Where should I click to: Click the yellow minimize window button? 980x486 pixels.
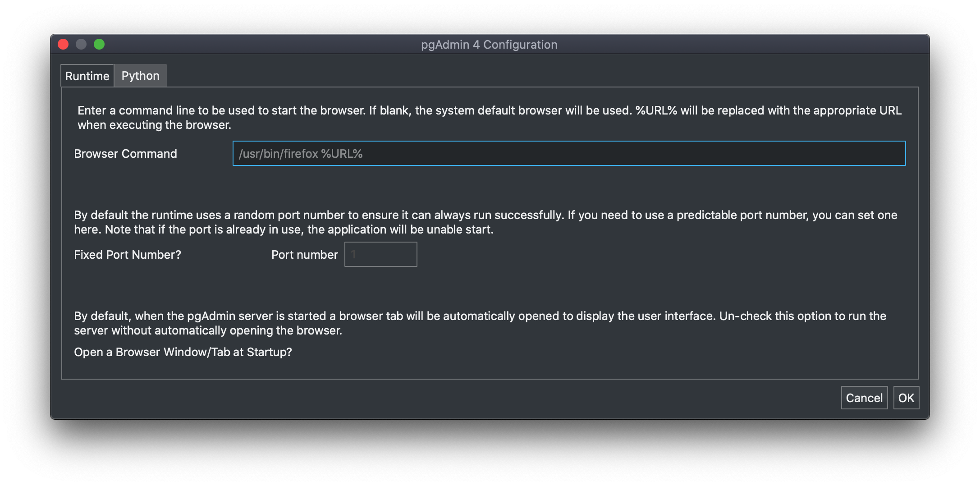pyautogui.click(x=82, y=44)
